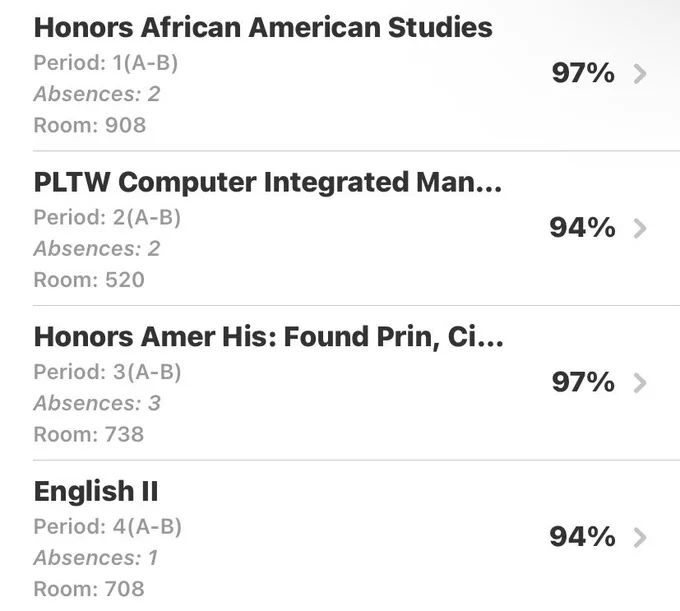Open the Honors African American Studies course
Image resolution: width=680 pixels, height=611 pixels.
263,27
